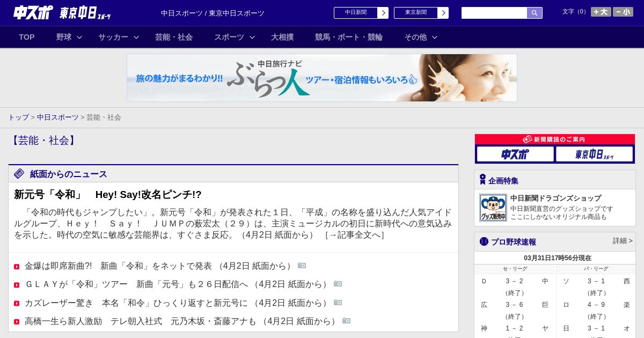Screen dimensions: 644x338
Task: Expand the サッカー dropdown chevron
Action: pos(136,37)
